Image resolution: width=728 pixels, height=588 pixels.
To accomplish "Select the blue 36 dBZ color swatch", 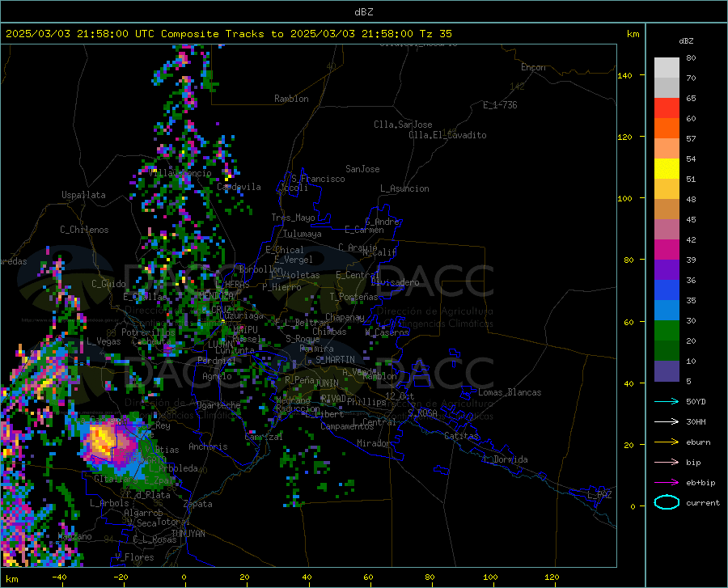I will click(x=667, y=290).
